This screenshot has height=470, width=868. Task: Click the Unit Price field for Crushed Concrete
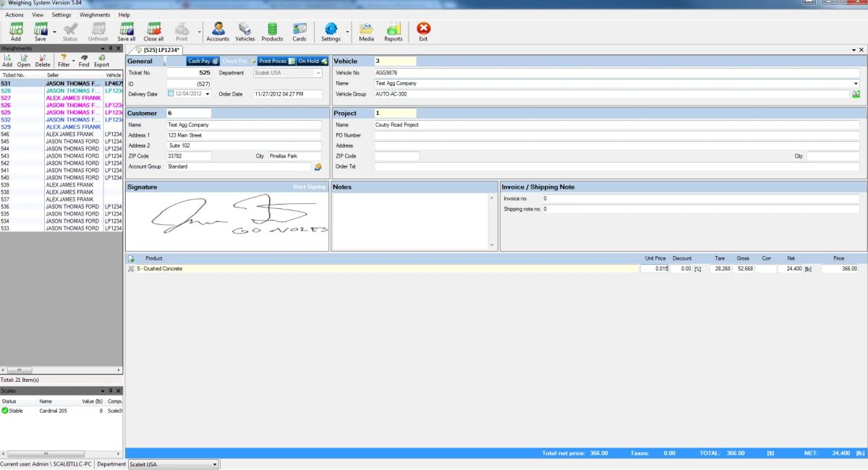click(654, 269)
